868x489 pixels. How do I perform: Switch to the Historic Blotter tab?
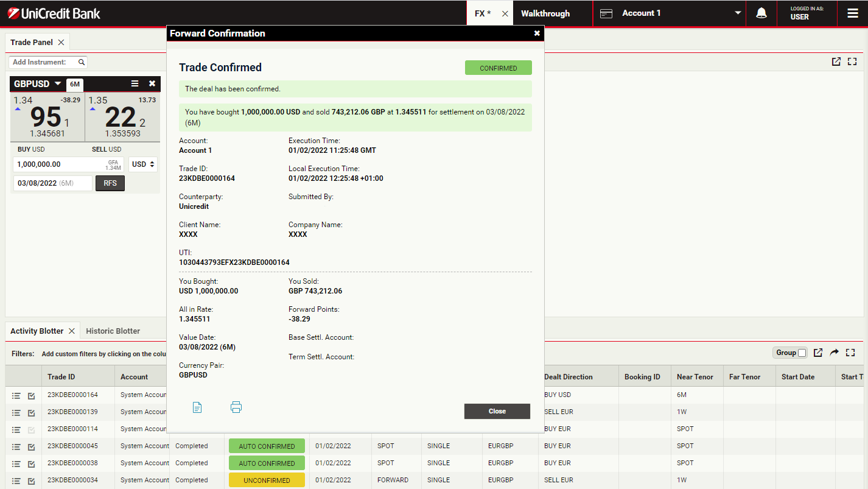(113, 331)
